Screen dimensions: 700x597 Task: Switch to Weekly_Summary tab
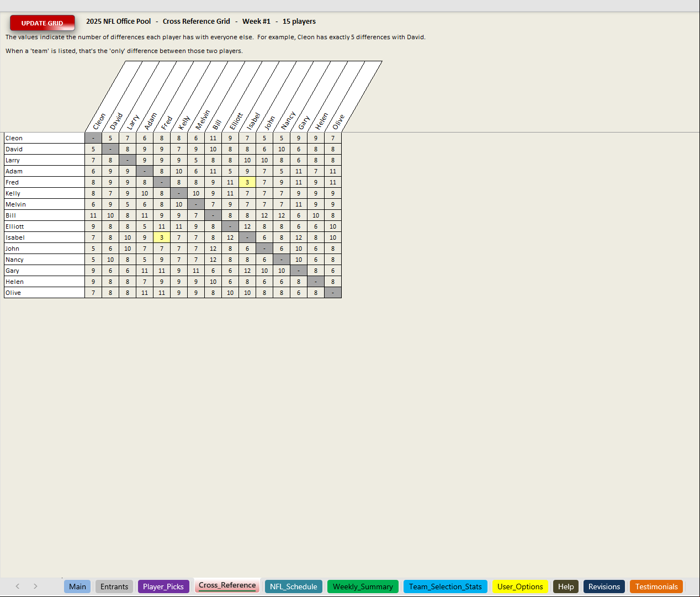tap(363, 587)
